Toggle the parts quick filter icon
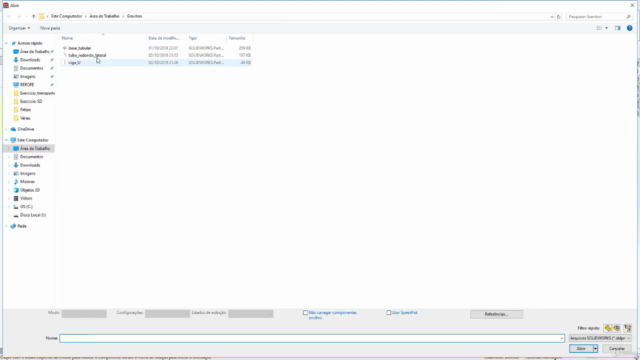 pyautogui.click(x=608, y=328)
